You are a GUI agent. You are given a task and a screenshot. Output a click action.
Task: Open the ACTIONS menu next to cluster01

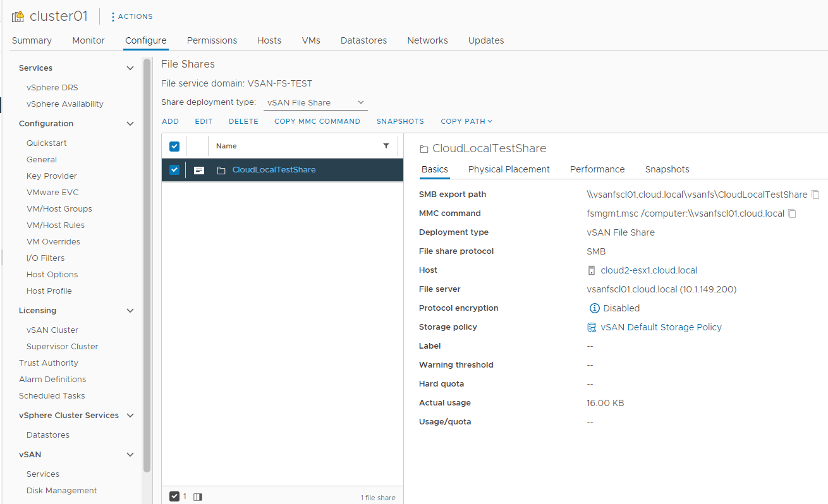pyautogui.click(x=131, y=16)
